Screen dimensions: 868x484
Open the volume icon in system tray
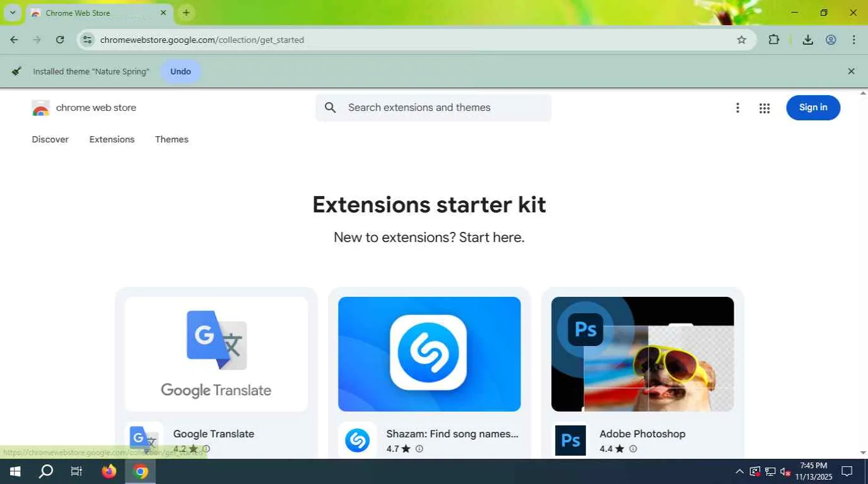click(785, 471)
